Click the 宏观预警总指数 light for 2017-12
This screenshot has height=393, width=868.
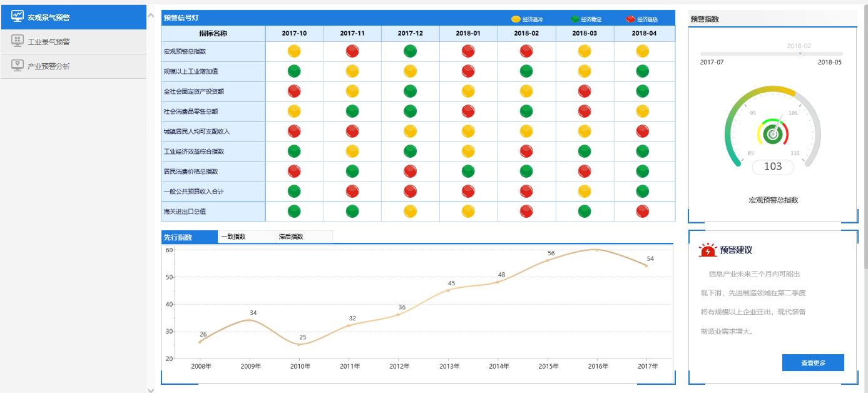410,51
